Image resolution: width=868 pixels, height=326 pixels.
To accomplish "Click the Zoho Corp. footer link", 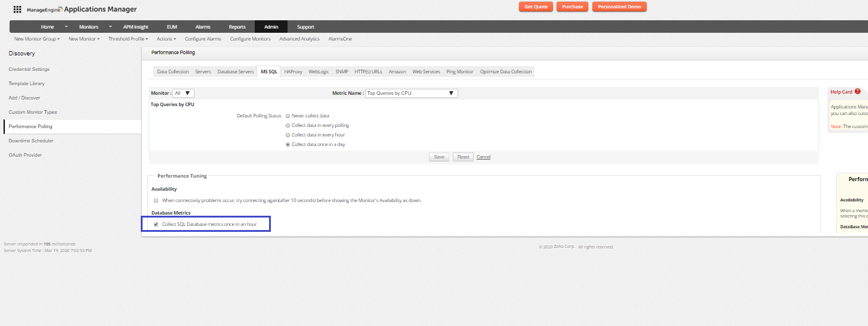I will [563, 247].
